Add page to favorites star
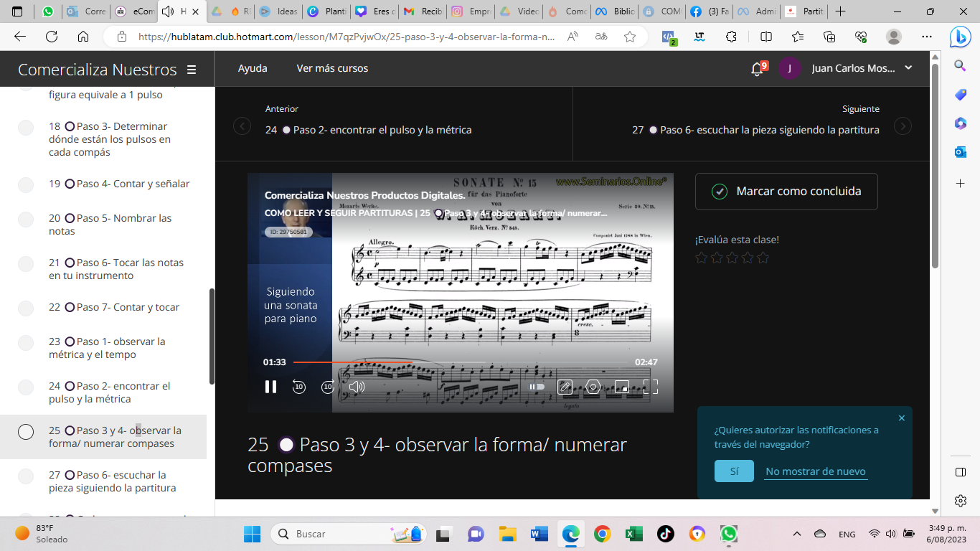 pyautogui.click(x=629, y=37)
